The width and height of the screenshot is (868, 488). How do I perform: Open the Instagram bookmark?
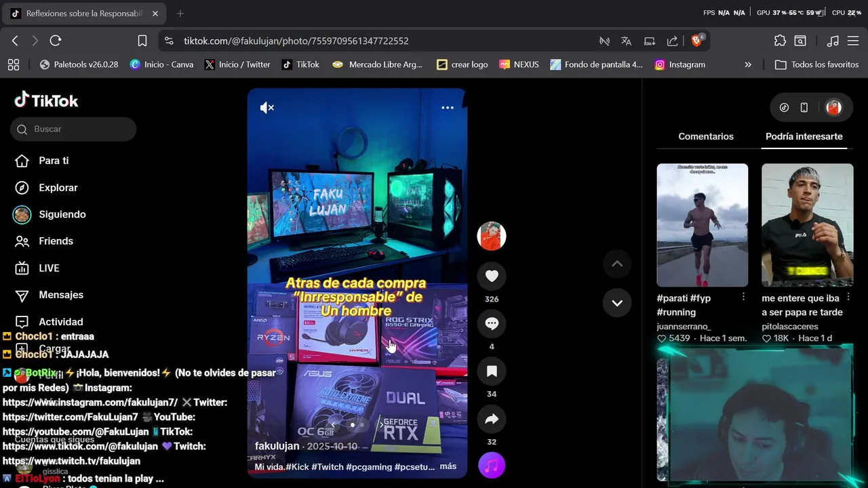click(680, 64)
